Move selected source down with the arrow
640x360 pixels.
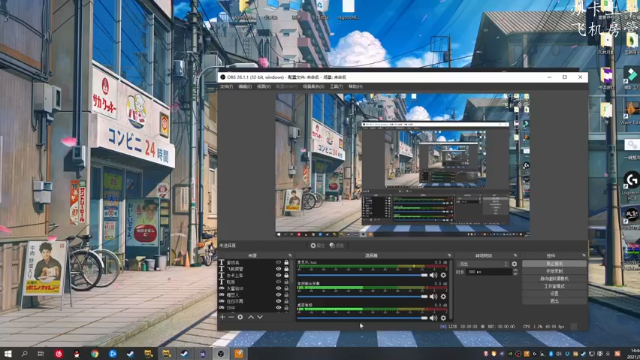point(260,317)
